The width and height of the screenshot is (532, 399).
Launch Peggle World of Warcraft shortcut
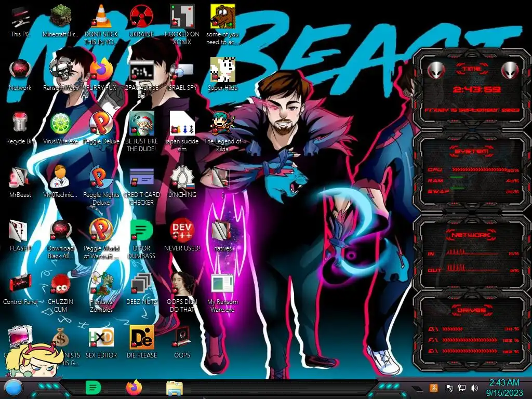pyautogui.click(x=101, y=230)
